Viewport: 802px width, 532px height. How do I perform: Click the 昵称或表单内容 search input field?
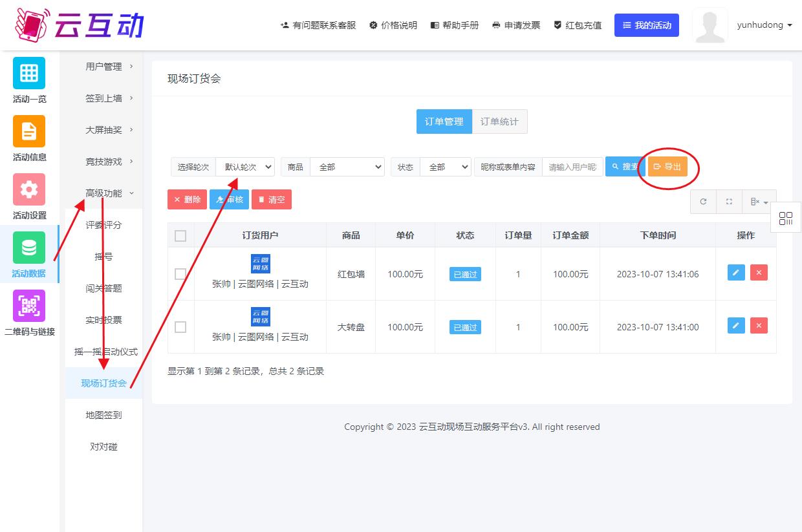click(x=572, y=167)
